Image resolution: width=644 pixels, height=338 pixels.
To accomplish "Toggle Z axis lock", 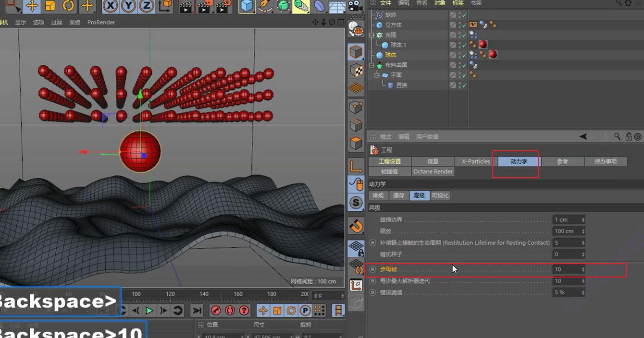I will click(x=146, y=6).
